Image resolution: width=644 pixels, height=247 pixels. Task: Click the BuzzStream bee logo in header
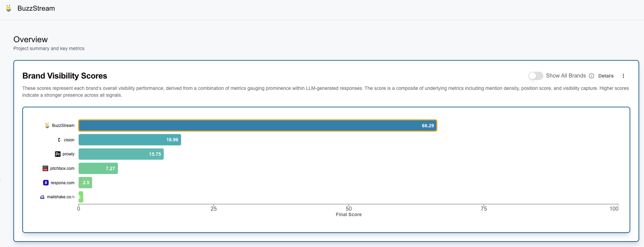(9, 8)
